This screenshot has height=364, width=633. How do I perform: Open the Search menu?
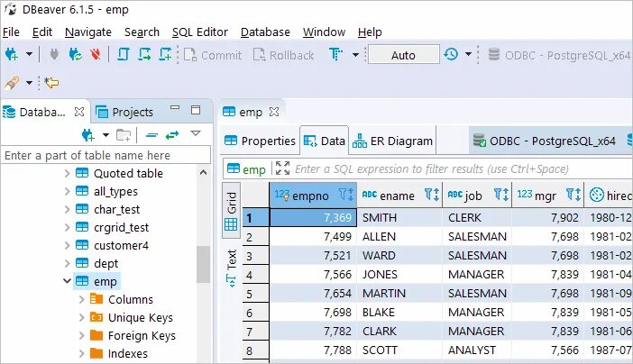[x=142, y=32]
